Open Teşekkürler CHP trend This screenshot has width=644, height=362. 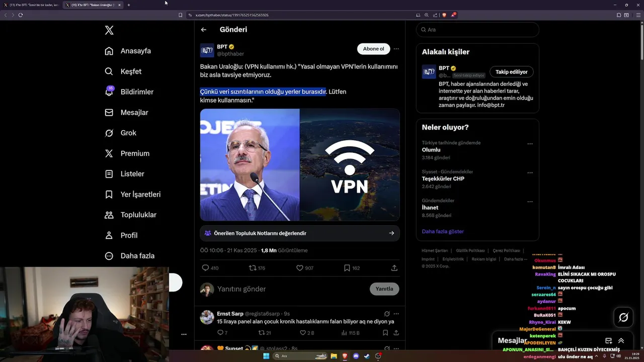(443, 178)
